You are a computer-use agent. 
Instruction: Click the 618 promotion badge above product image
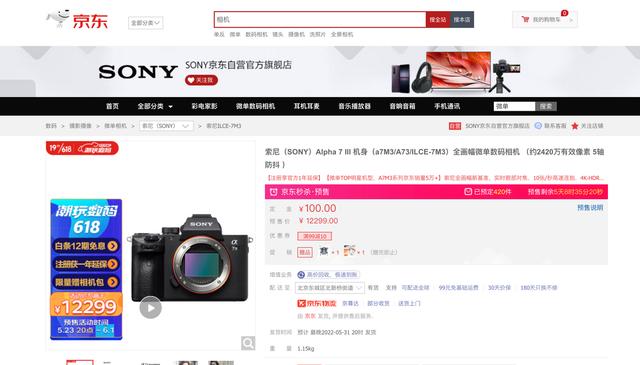pyautogui.click(x=82, y=148)
